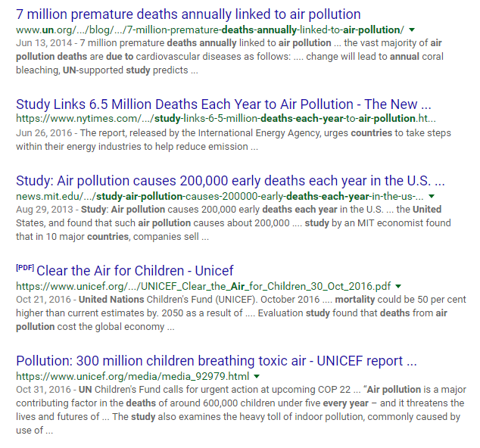Expand the dropdown arrow beside the media_92979.html URL

(x=257, y=376)
